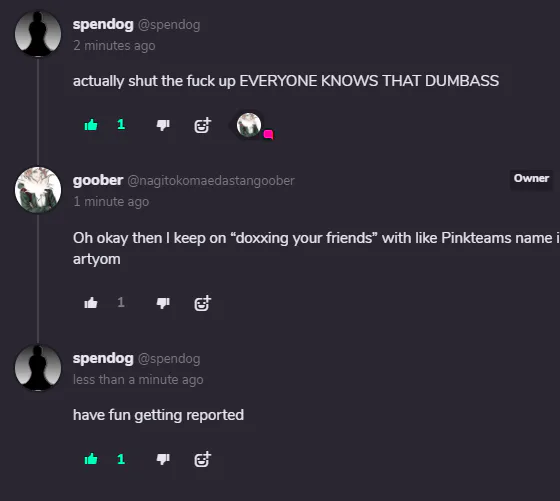Open goober's anime profile picture

pos(38,190)
